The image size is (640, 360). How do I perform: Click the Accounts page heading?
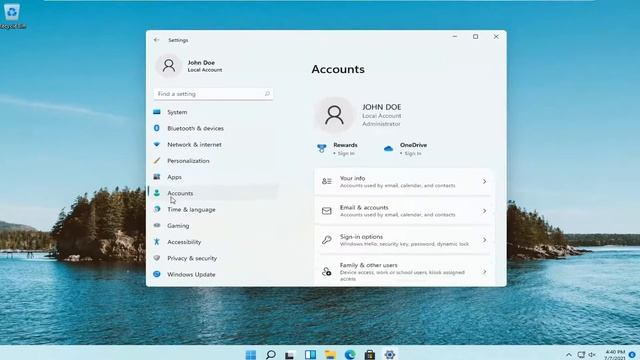point(338,69)
